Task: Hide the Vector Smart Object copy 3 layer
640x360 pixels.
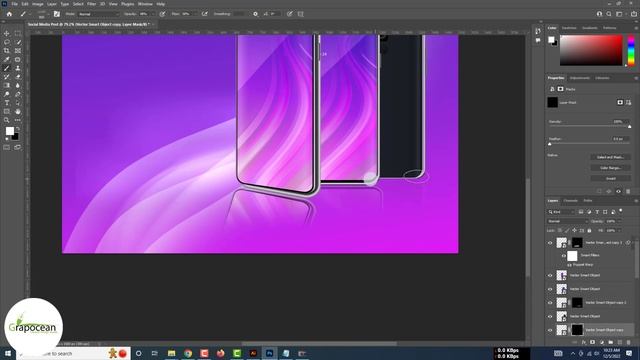Action: click(x=550, y=243)
